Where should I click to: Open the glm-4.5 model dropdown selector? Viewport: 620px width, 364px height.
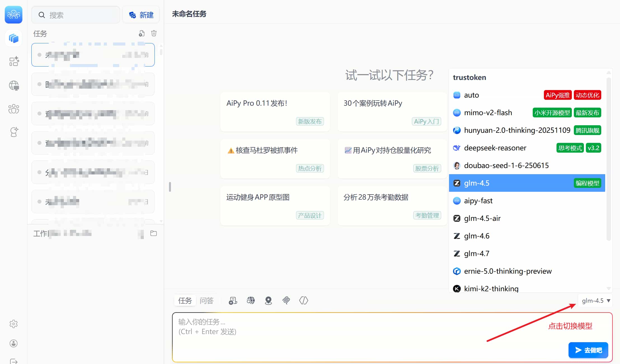coord(595,301)
